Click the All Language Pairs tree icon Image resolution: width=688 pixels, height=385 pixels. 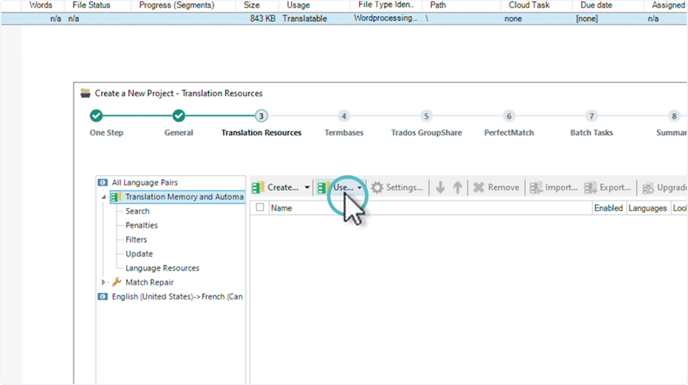pyautogui.click(x=103, y=182)
